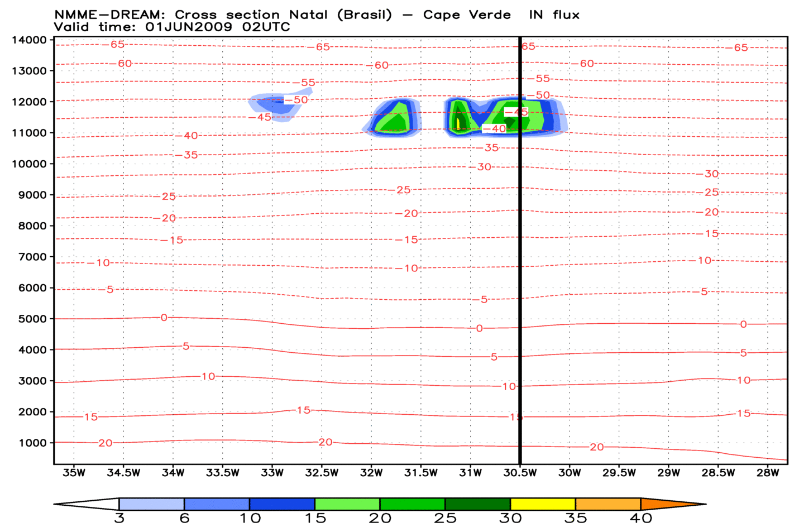Screen dimensions: 799x532
Task: Click the faint blue flux patch near 33W
Action: (272, 105)
